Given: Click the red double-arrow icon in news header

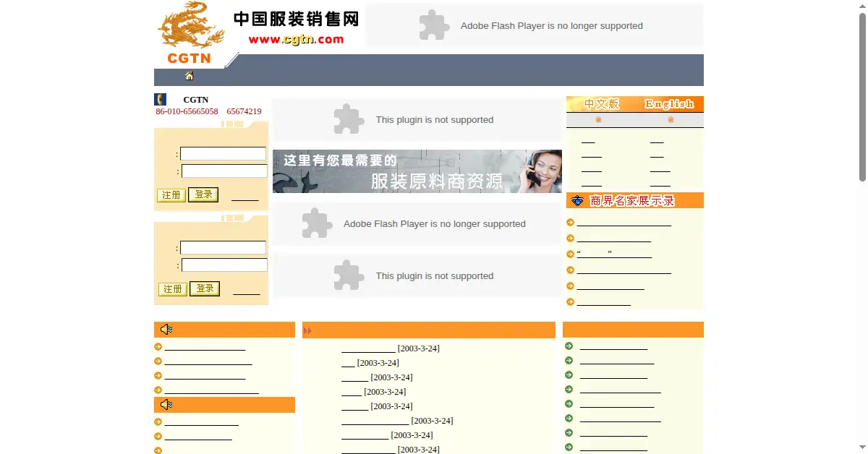Looking at the screenshot, I should 307,331.
